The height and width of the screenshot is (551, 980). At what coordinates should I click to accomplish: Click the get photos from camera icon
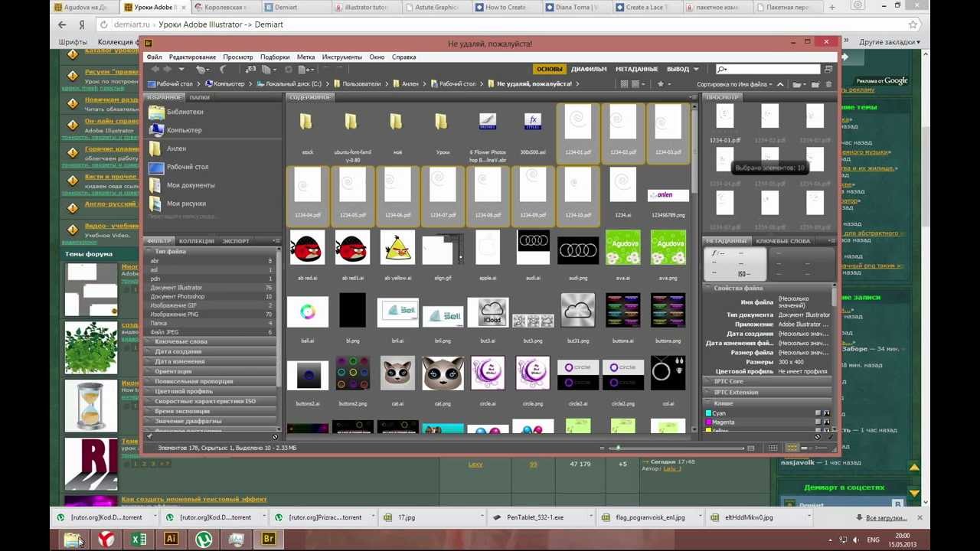(250, 69)
